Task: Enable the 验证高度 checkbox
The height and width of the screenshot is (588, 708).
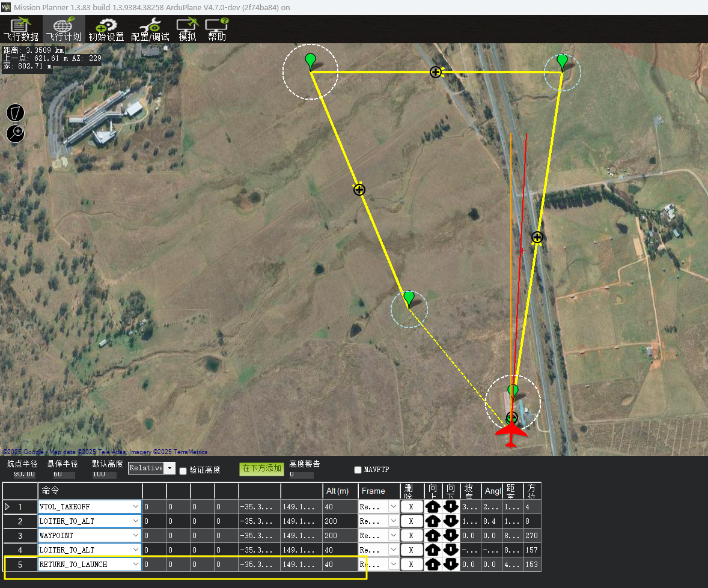Action: 183,470
